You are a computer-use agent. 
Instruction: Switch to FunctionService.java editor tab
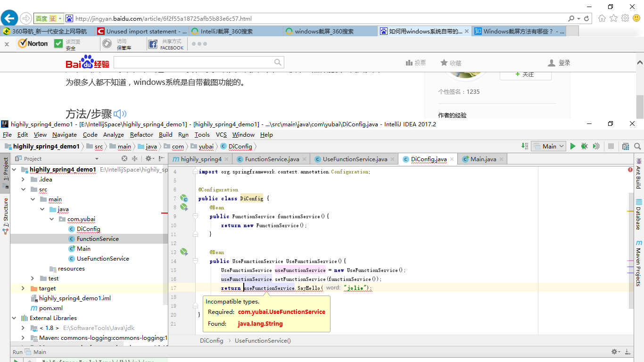coord(272,159)
